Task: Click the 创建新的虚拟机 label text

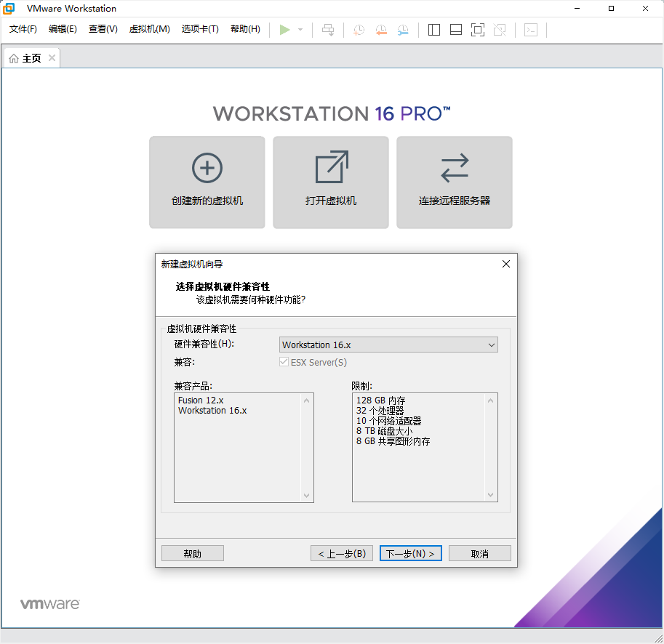Action: [207, 201]
